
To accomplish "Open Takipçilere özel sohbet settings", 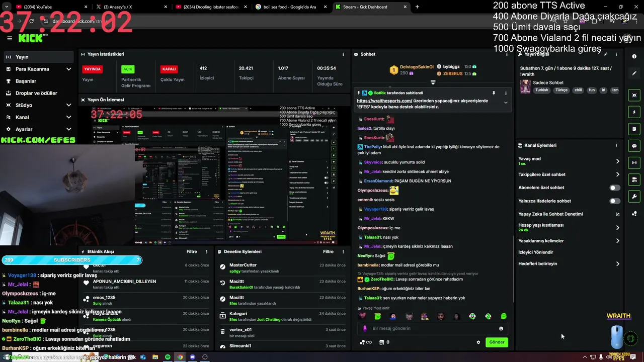I will [x=569, y=174].
